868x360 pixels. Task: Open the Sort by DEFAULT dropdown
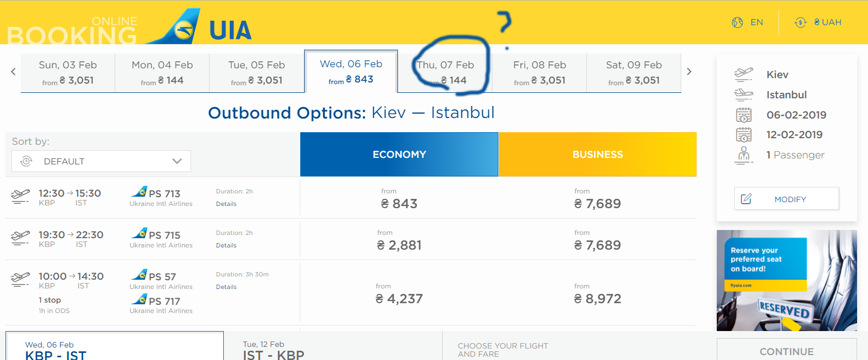(102, 161)
